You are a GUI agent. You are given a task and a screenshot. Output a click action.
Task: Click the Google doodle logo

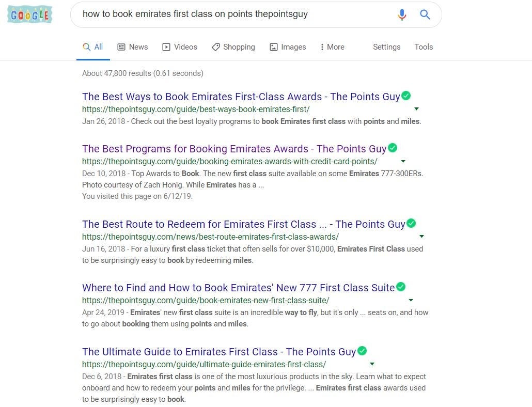coord(30,14)
